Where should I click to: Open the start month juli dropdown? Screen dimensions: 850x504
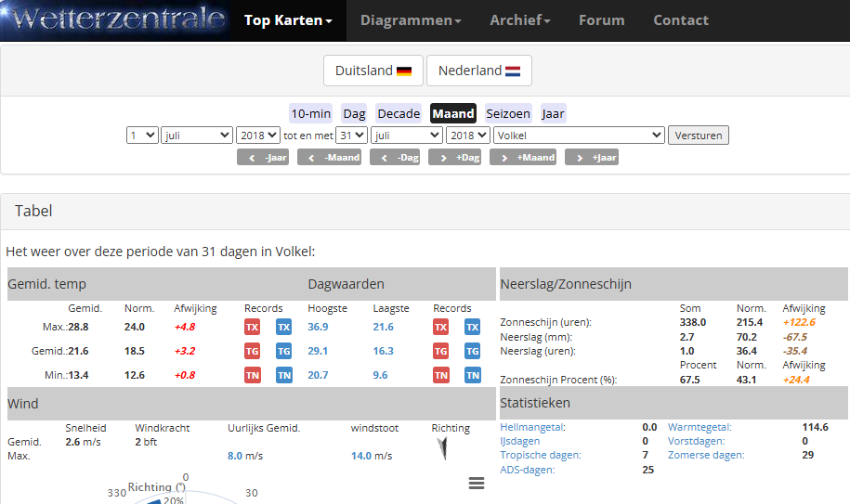click(196, 136)
